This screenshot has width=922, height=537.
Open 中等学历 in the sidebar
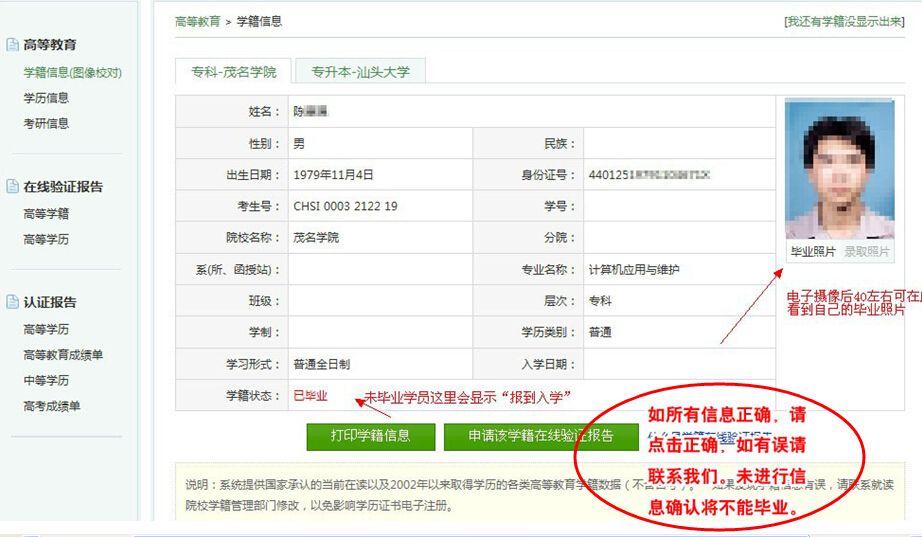tap(46, 381)
